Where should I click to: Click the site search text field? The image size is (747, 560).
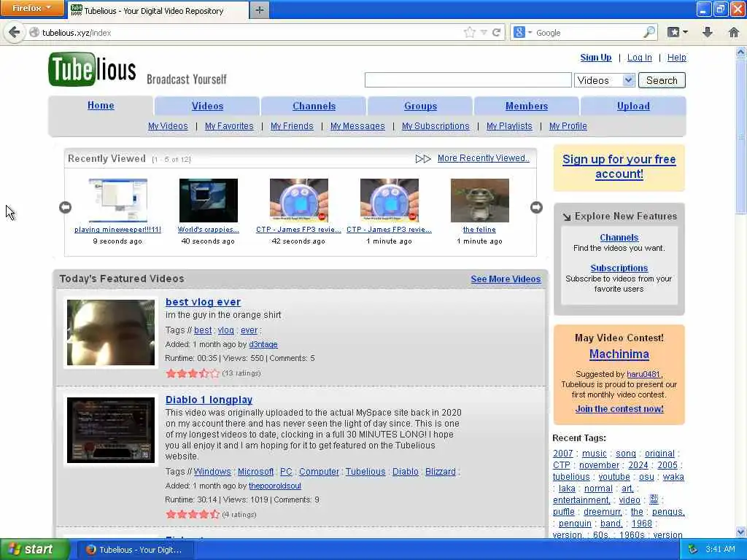[x=468, y=80]
